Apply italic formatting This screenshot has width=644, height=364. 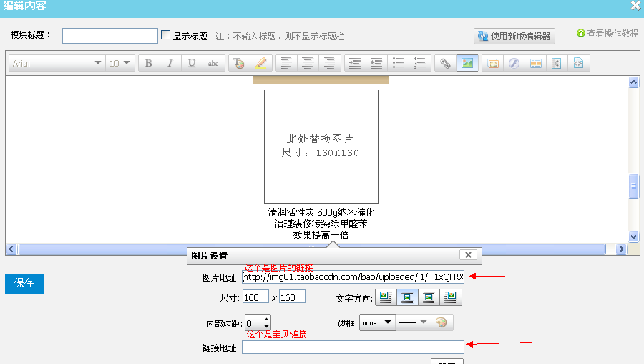[x=170, y=63]
